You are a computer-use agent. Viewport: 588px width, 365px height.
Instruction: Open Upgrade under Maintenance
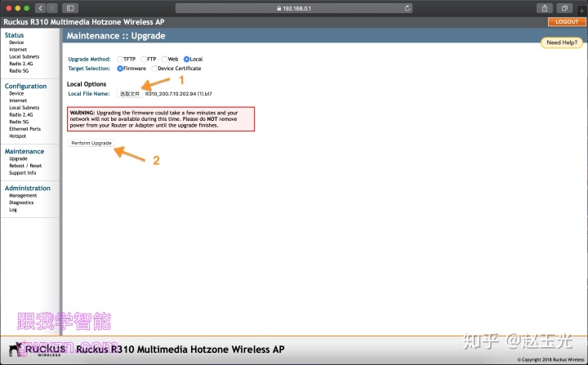18,158
